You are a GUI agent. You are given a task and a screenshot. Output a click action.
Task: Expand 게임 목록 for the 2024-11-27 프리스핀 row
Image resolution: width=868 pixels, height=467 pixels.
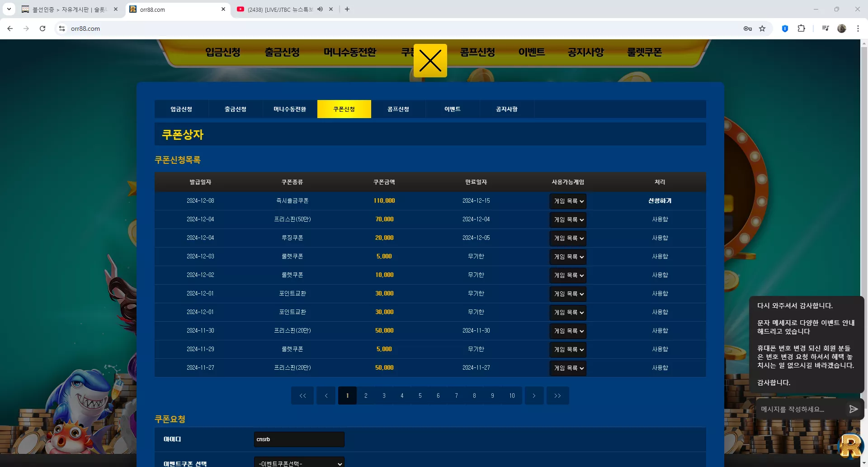568,368
